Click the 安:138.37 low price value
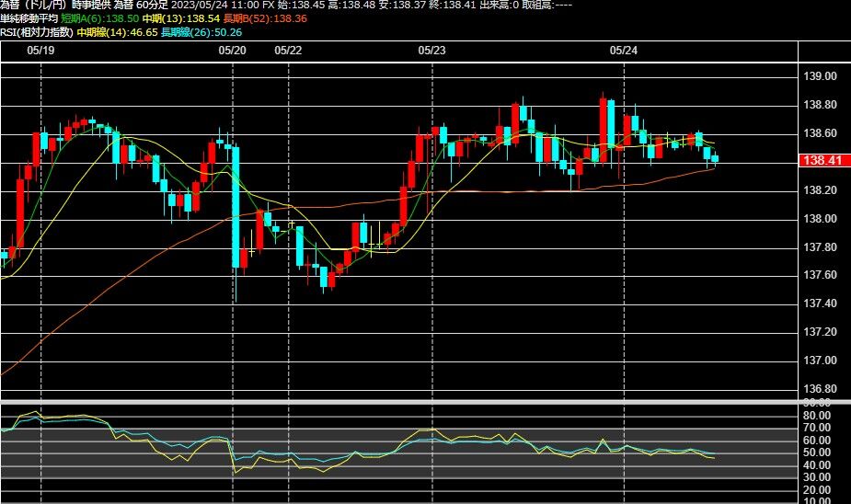This screenshot has height=504, width=851. click(400, 5)
